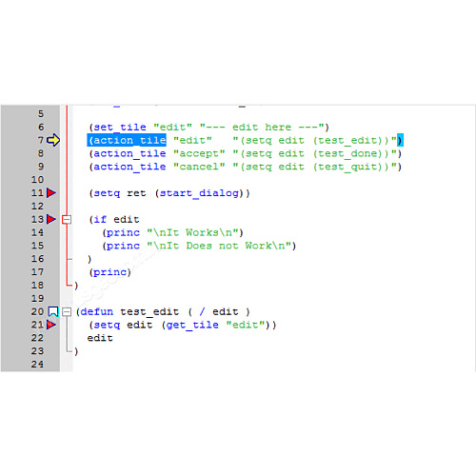The width and height of the screenshot is (476, 476).
Task: Click the "accept" string on line 8
Action: (199, 153)
